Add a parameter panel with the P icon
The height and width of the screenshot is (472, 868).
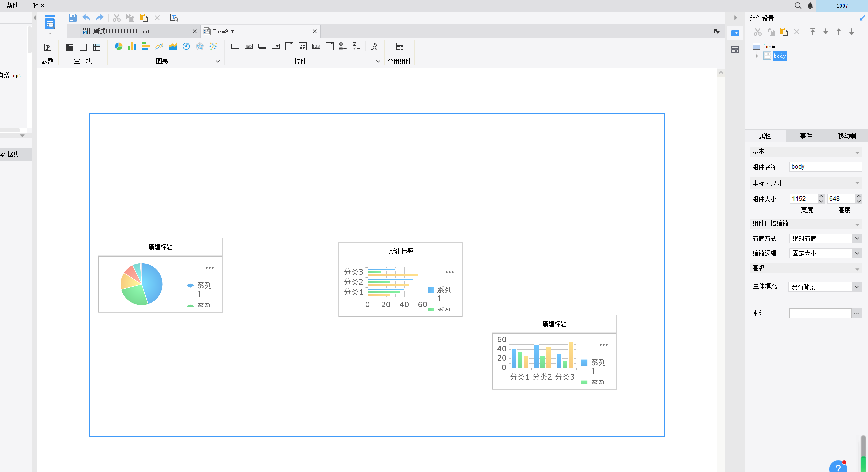click(48, 47)
